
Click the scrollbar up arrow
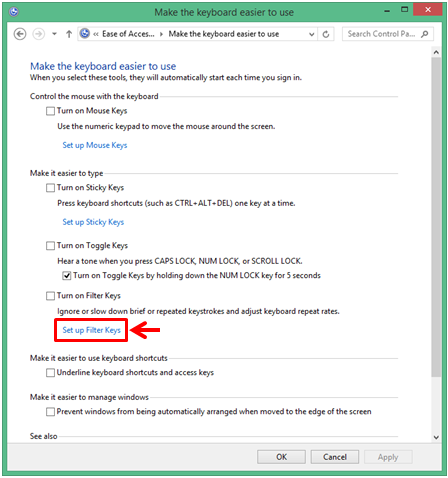pos(436,52)
